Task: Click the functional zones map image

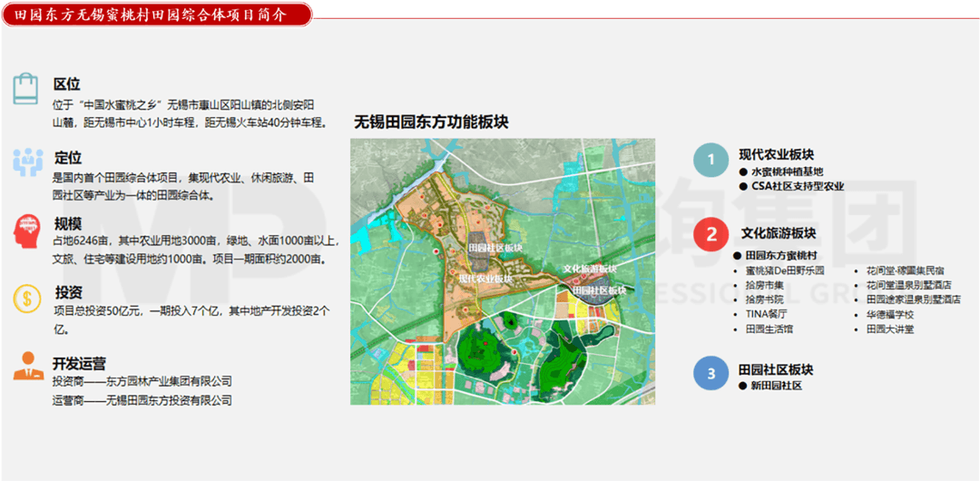Action: [x=503, y=271]
